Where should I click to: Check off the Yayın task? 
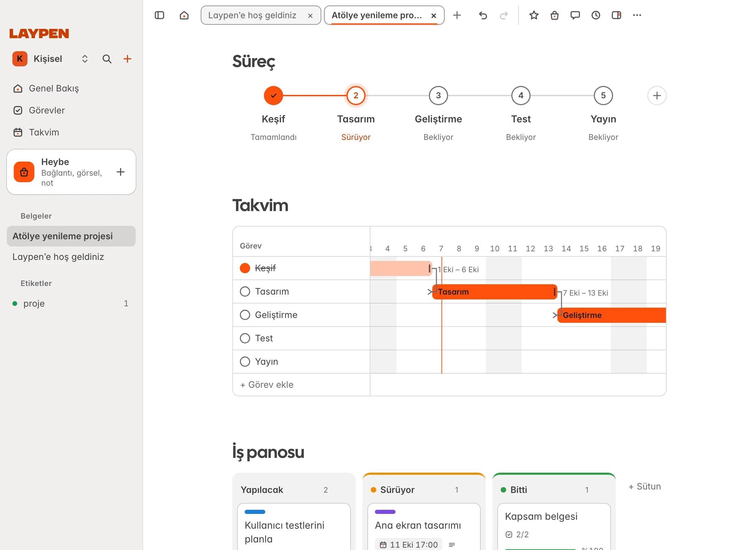click(245, 362)
